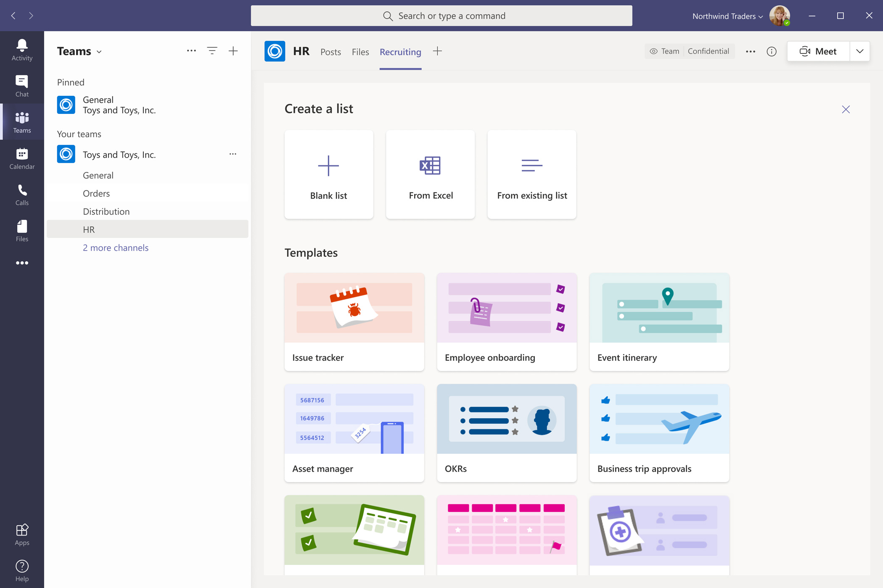Click the Meet button
This screenshot has height=588, width=883.
coord(818,51)
